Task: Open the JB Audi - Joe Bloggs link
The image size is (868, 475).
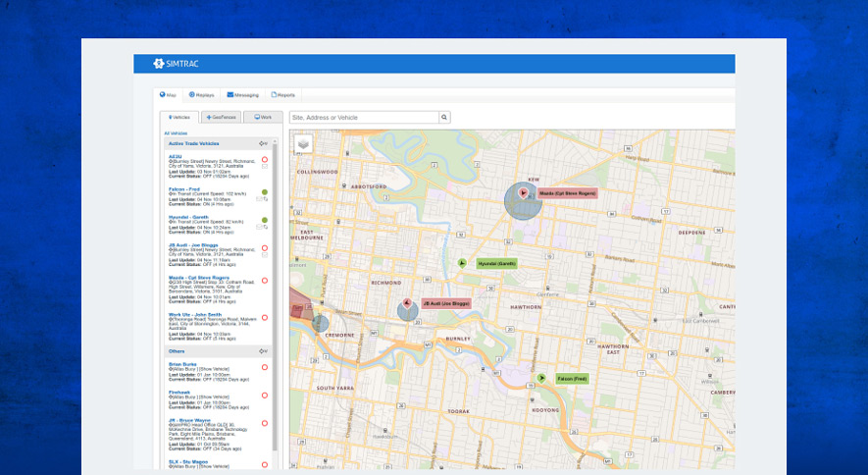Action: [193, 244]
